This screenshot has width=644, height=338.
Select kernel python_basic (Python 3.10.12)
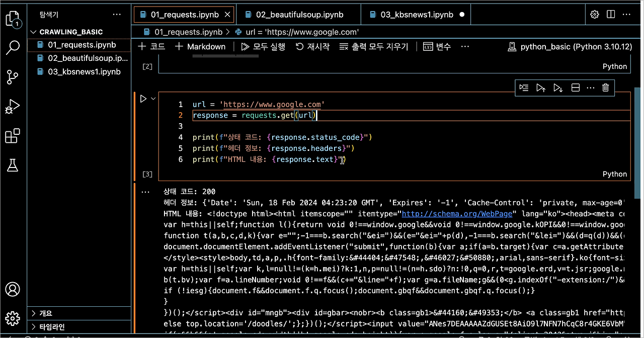click(570, 47)
